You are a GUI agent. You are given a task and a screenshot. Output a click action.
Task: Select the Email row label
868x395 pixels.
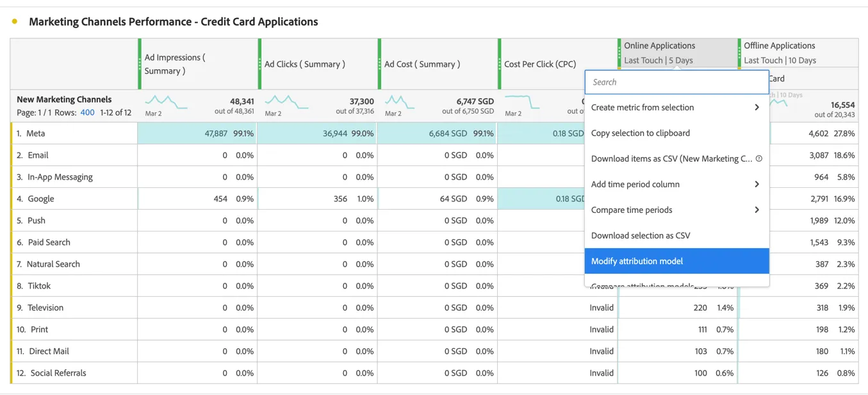click(38, 155)
